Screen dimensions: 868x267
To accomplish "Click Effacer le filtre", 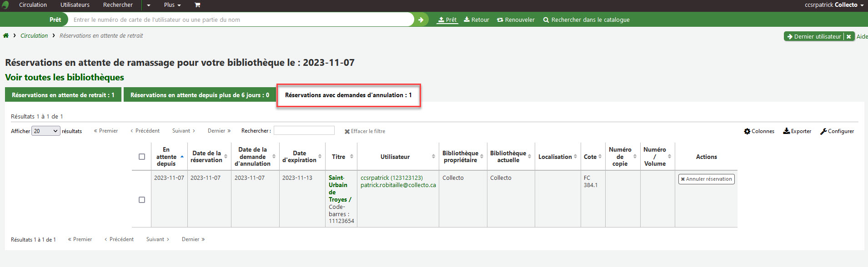I will [365, 131].
